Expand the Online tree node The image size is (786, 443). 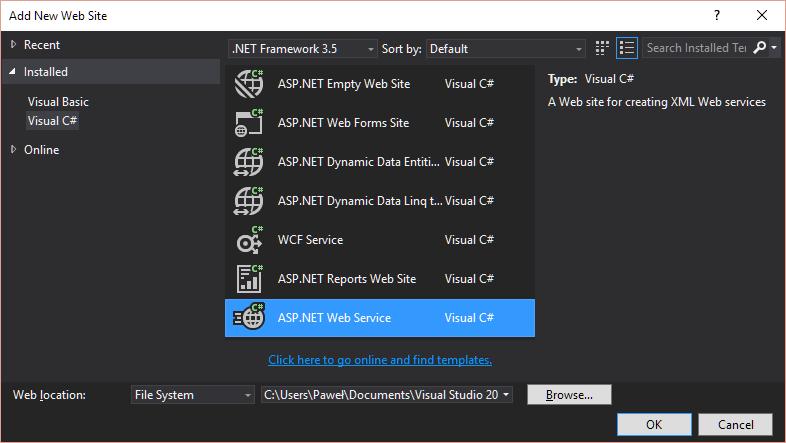14,149
